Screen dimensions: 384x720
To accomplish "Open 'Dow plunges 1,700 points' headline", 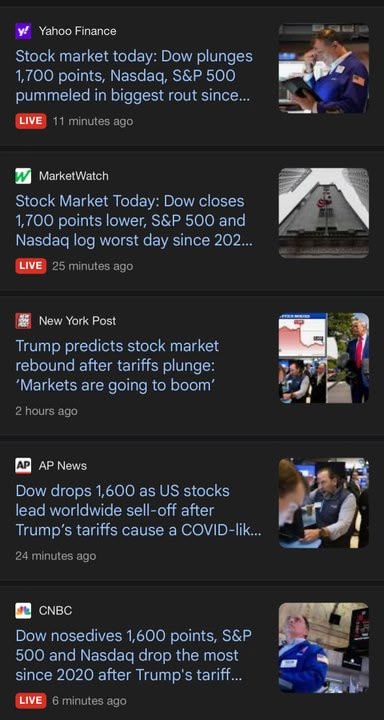I will [134, 76].
